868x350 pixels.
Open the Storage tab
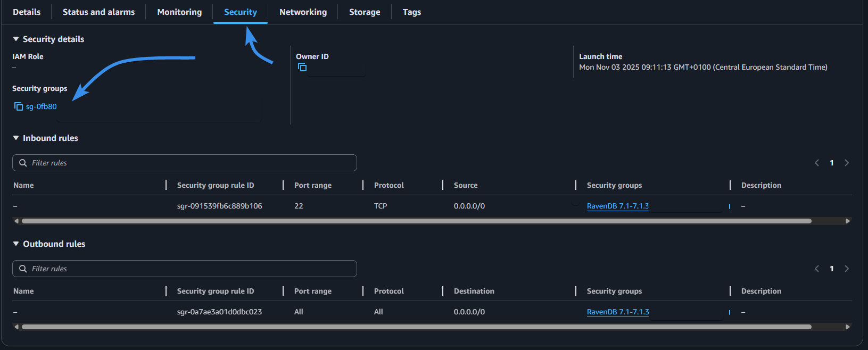(365, 12)
